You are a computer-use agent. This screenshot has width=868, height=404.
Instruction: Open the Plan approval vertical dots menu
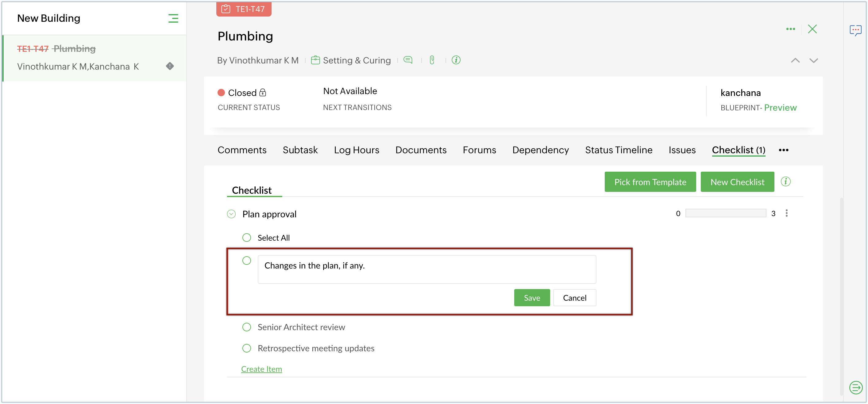(786, 213)
